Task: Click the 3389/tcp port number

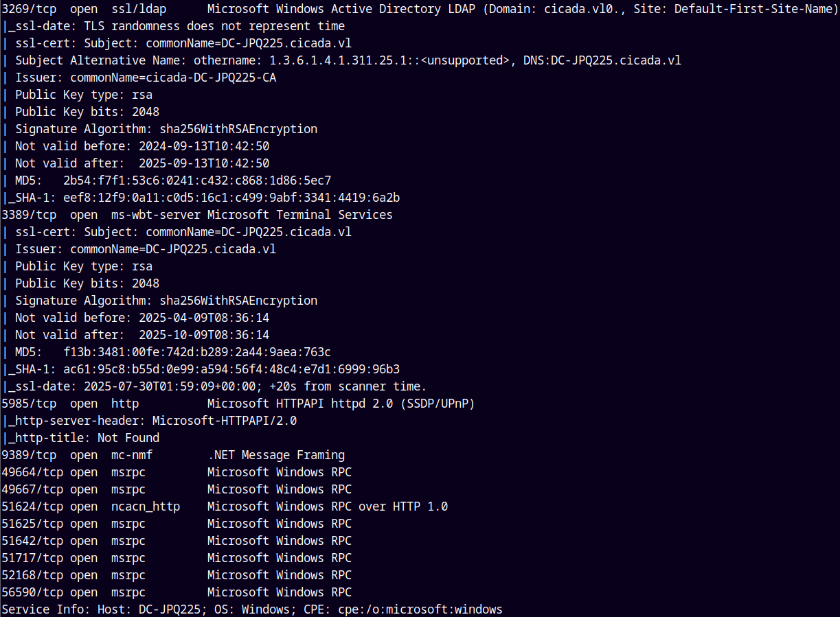Action: pos(29,215)
